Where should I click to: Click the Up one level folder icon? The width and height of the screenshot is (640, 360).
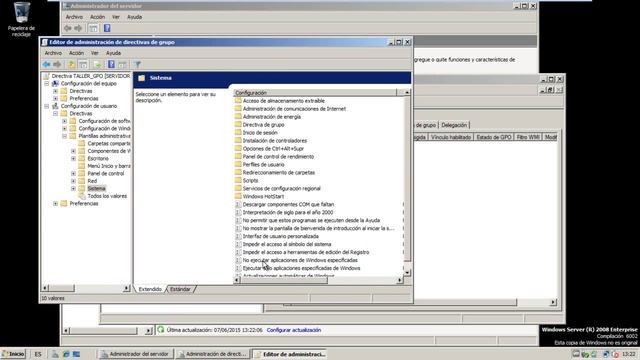(71, 64)
